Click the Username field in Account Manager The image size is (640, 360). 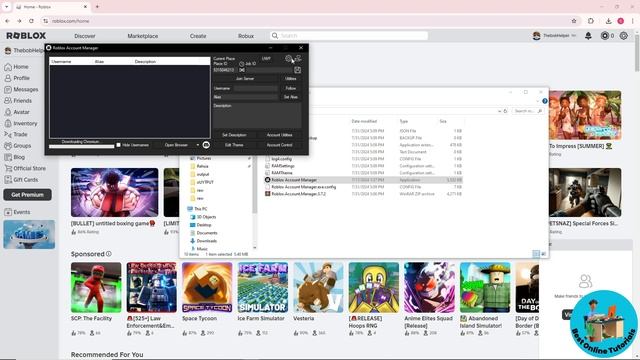[x=256, y=88]
